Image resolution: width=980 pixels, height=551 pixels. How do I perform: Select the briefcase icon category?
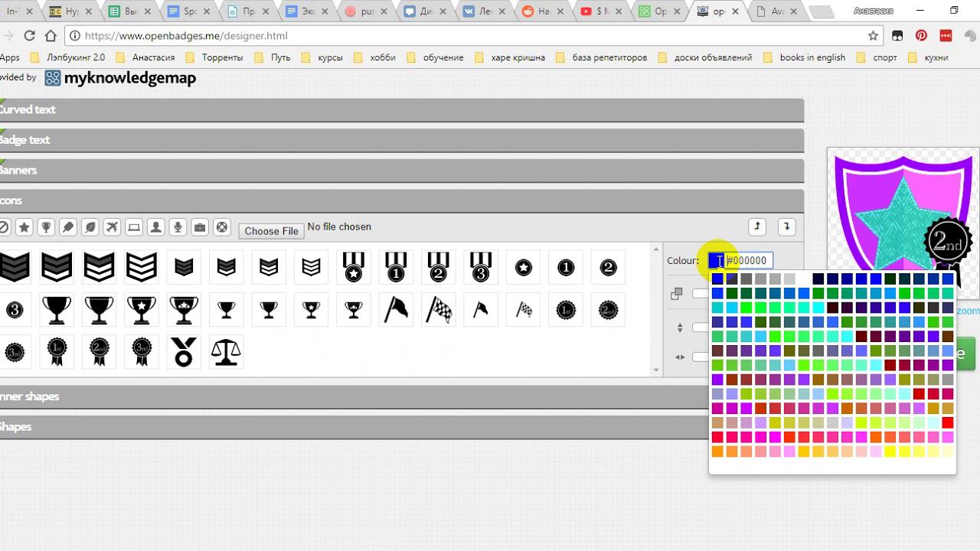[200, 227]
